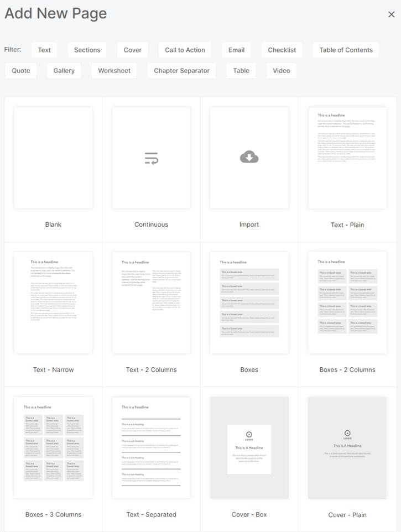
Task: Apply the Checklist filter
Action: click(x=282, y=50)
